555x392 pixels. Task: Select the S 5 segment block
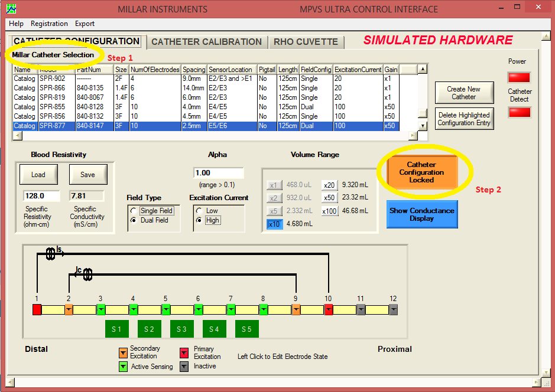(247, 329)
